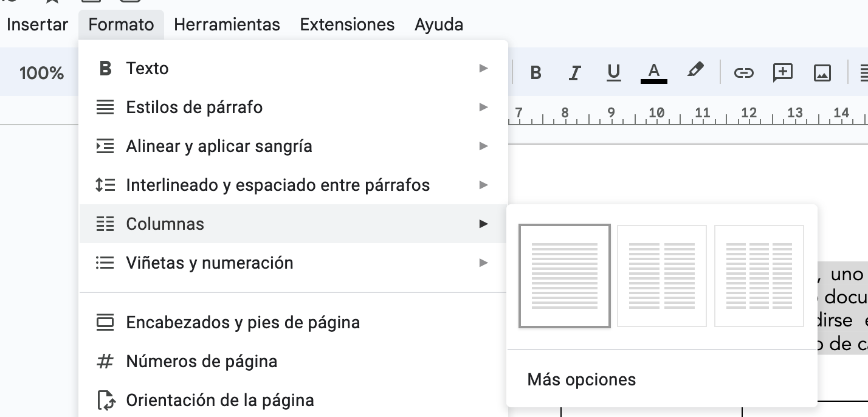Open the highlight color pen tool

tap(695, 72)
